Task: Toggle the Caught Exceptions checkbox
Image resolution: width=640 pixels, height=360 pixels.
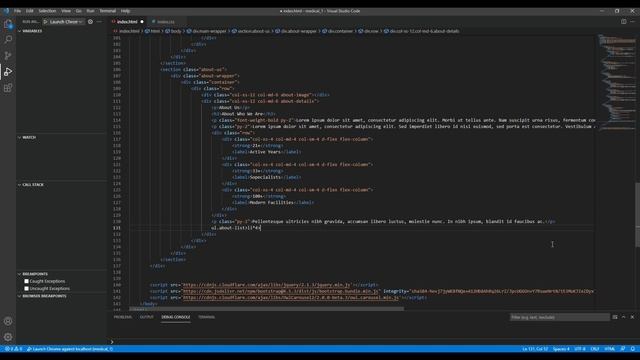Action: point(27,281)
